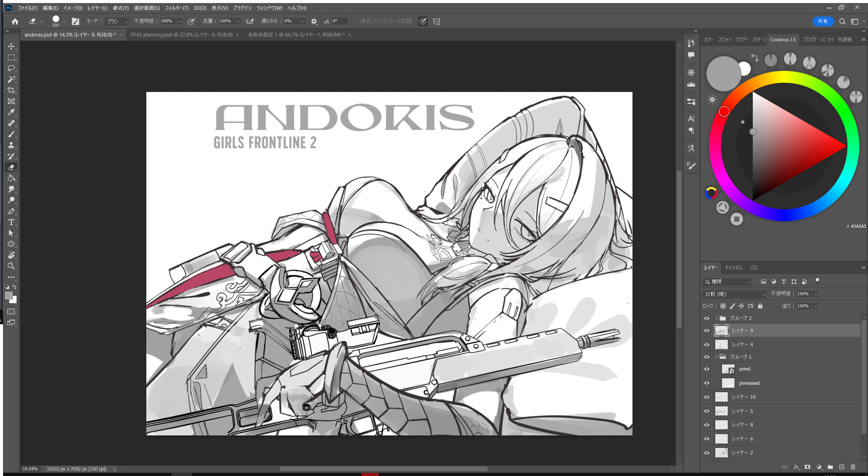Select the Pen tool

coord(11,211)
